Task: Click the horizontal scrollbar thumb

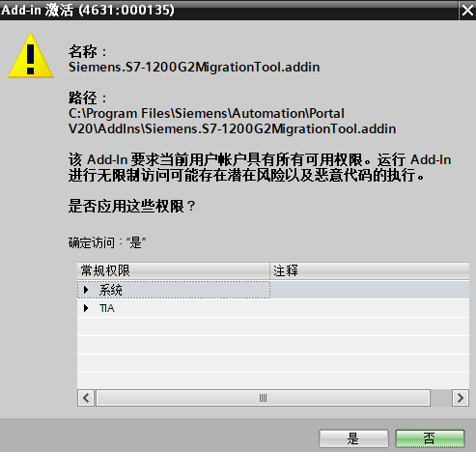Action: (263, 398)
